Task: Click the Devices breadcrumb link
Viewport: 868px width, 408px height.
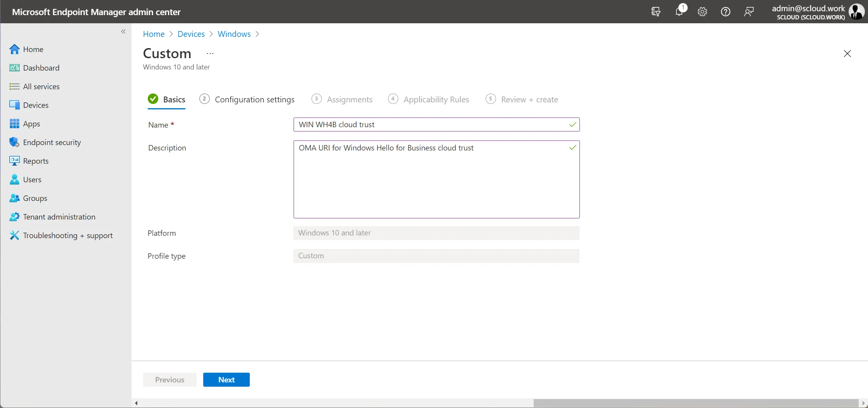Action: (x=191, y=34)
